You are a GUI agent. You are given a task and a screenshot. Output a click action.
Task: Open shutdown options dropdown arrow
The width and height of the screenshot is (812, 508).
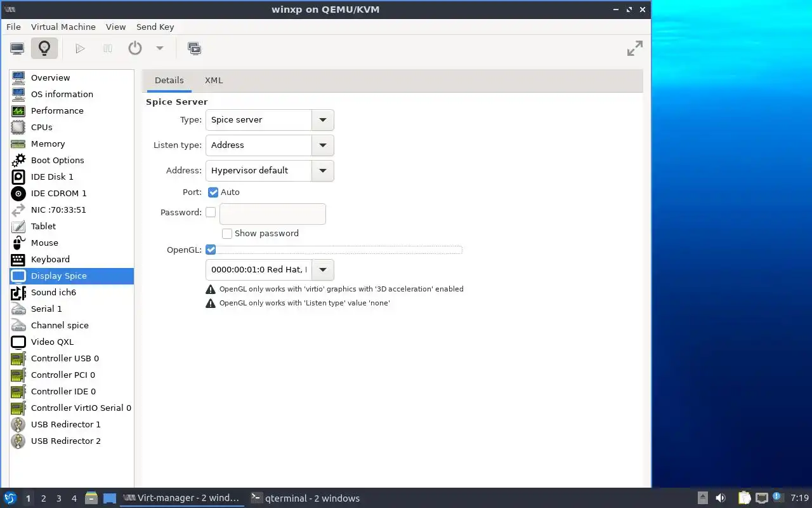[160, 48]
